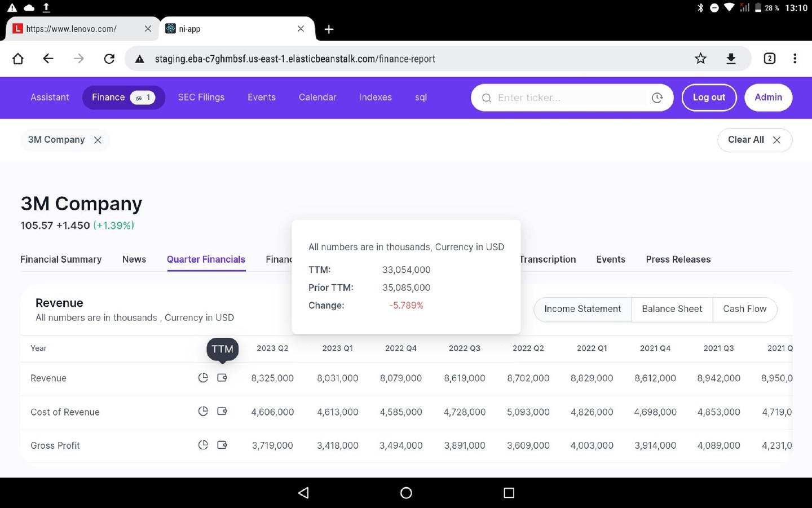This screenshot has height=508, width=812.
Task: Switch to the Balance Sheet view
Action: tap(672, 309)
